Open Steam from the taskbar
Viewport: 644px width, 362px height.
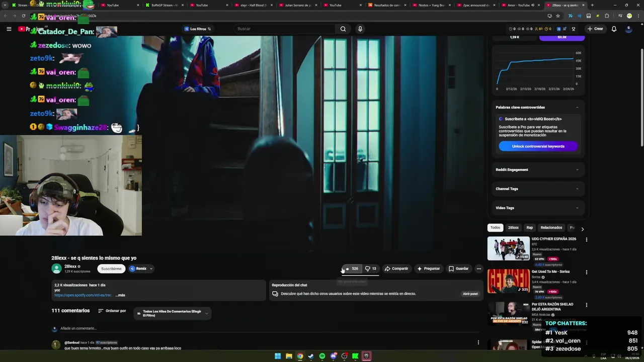tap(311, 356)
